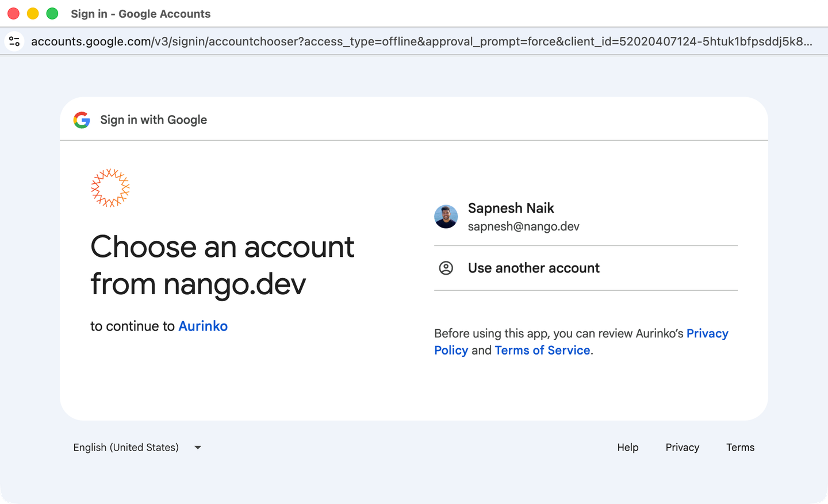Click the site information icon in address bar
This screenshot has height=504, width=828.
point(14,41)
